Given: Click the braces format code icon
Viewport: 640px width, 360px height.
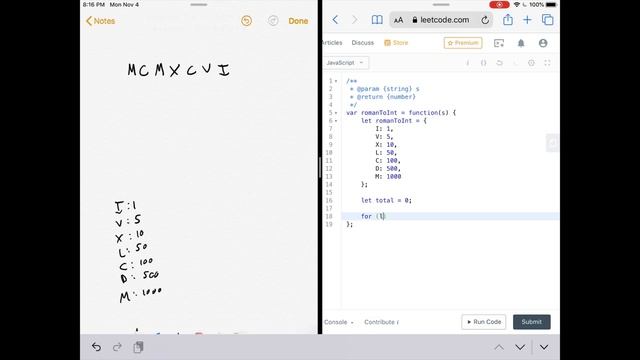Looking at the screenshot, I should click(x=484, y=63).
